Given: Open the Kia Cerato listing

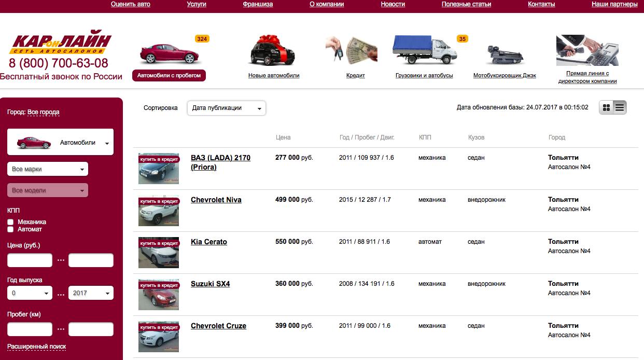Looking at the screenshot, I should pyautogui.click(x=209, y=242).
